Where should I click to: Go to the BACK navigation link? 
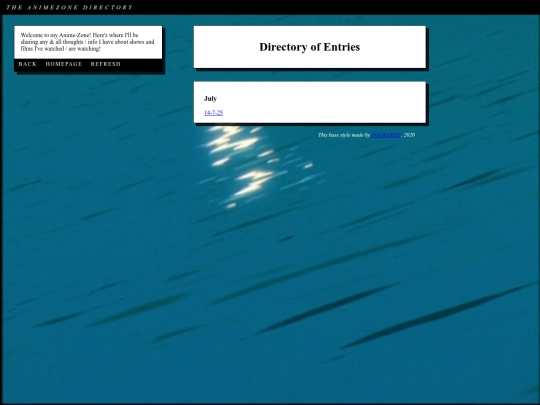(x=28, y=64)
